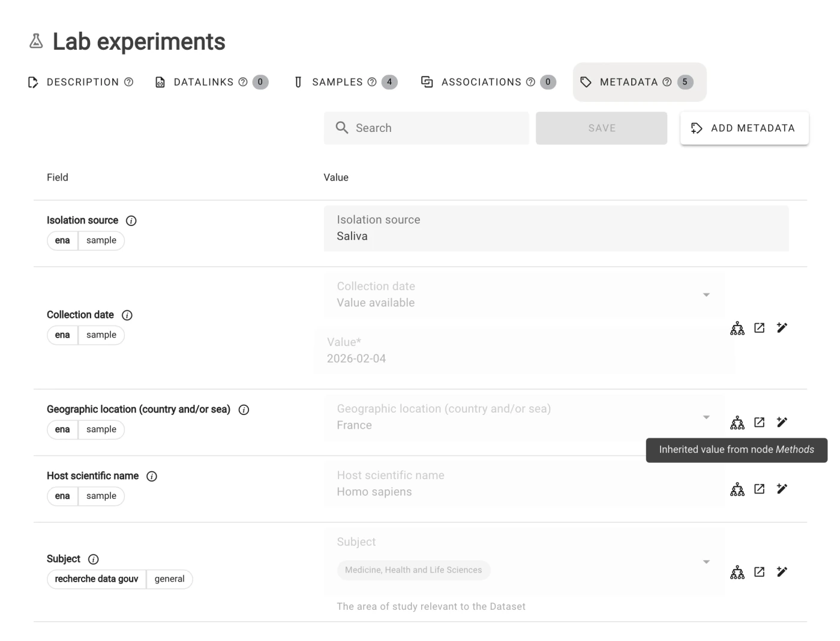The width and height of the screenshot is (840, 641).
Task: Switch to the Samples tab
Action: click(x=346, y=82)
